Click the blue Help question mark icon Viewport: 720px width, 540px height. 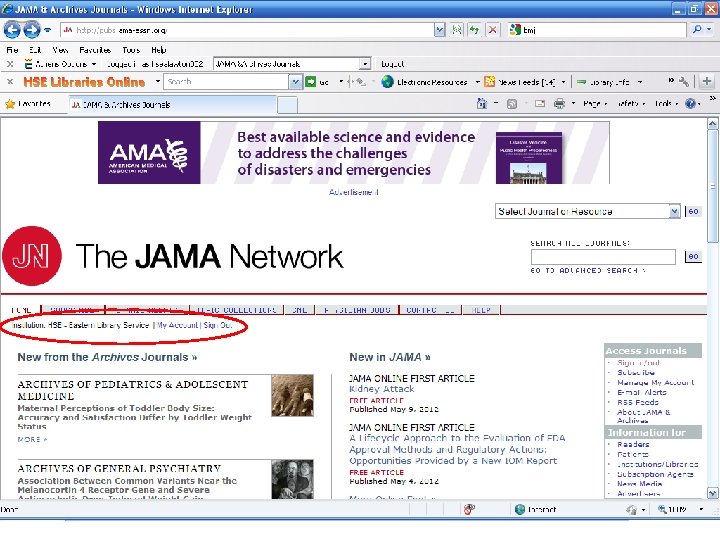690,104
